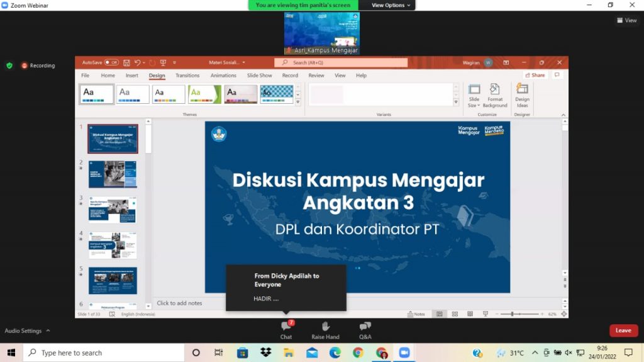Open the Transitions ribbon tab
644x362 pixels.
click(187, 76)
